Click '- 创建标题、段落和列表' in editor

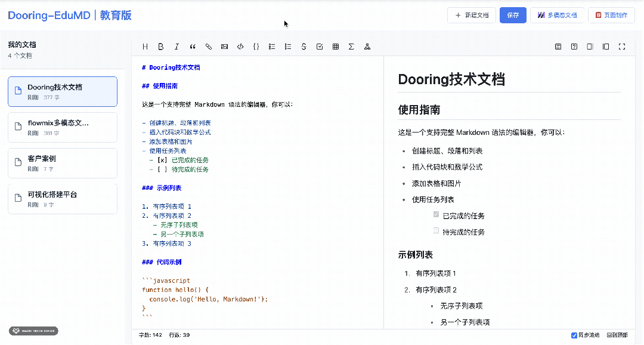pos(177,123)
